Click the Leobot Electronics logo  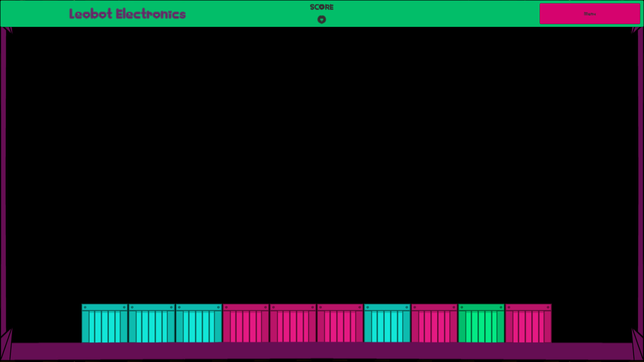(127, 14)
